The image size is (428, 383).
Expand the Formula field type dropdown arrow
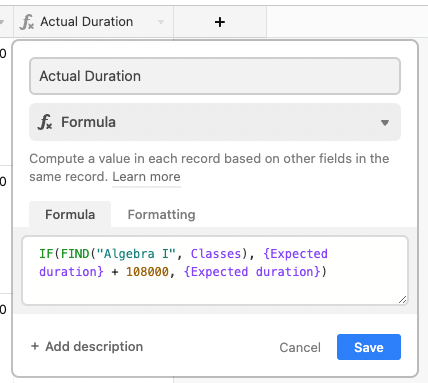(x=385, y=123)
